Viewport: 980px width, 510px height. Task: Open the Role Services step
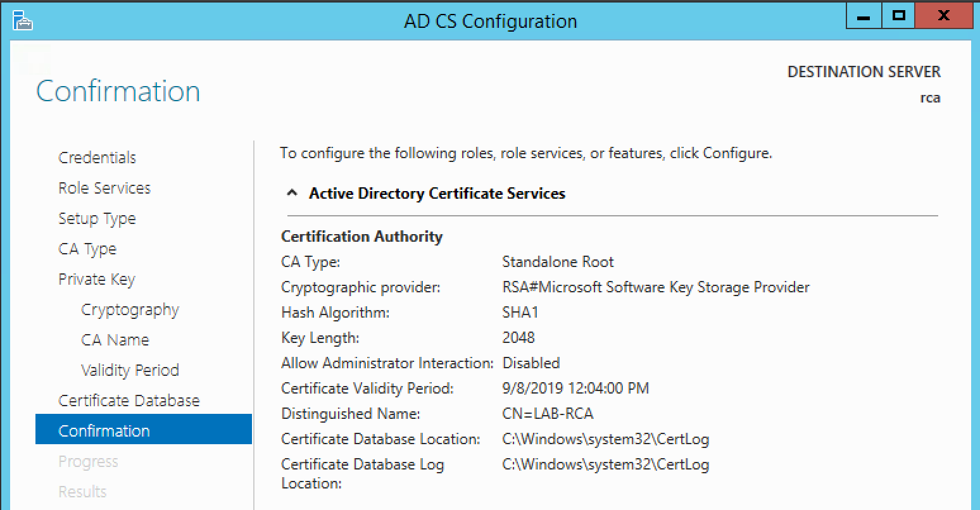pyautogui.click(x=104, y=188)
